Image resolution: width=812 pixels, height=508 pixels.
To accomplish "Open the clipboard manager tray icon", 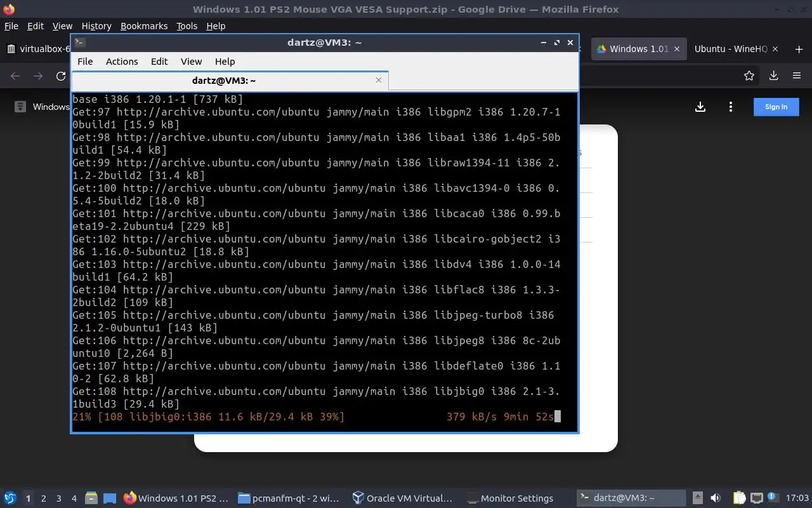I will 739,498.
